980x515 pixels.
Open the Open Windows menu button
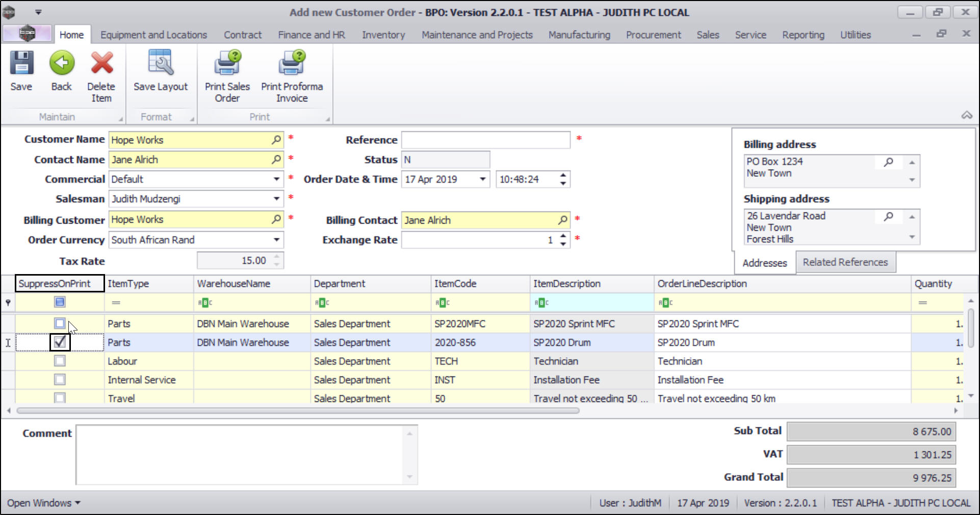[44, 503]
